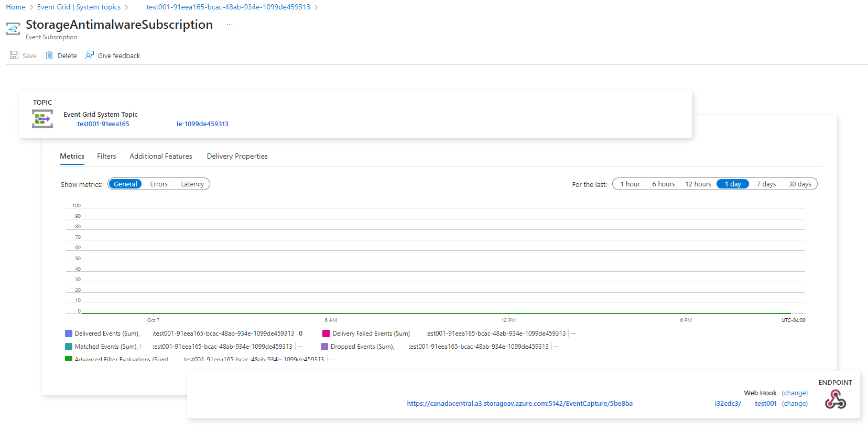
Task: Click change next to test001 endpoint
Action: [x=795, y=404]
